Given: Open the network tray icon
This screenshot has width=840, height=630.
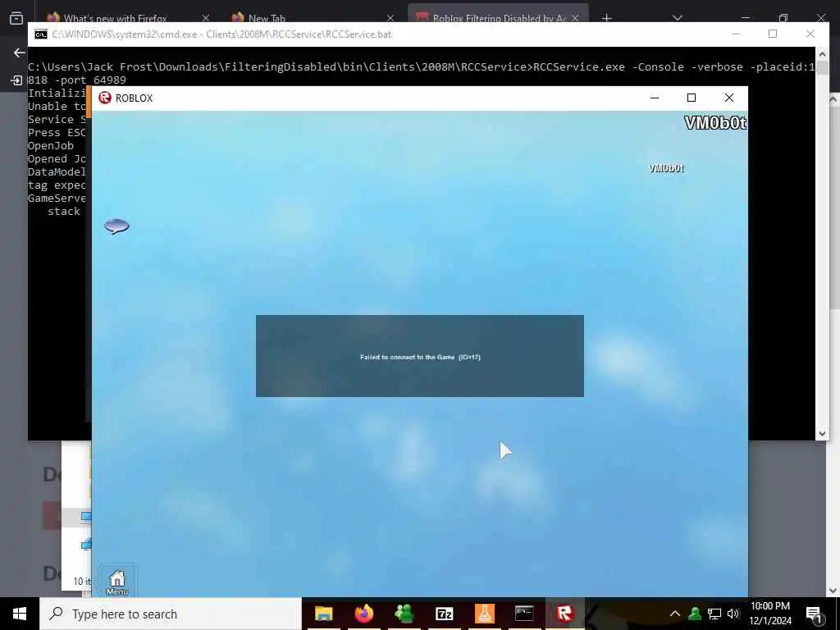Looking at the screenshot, I should [x=714, y=614].
